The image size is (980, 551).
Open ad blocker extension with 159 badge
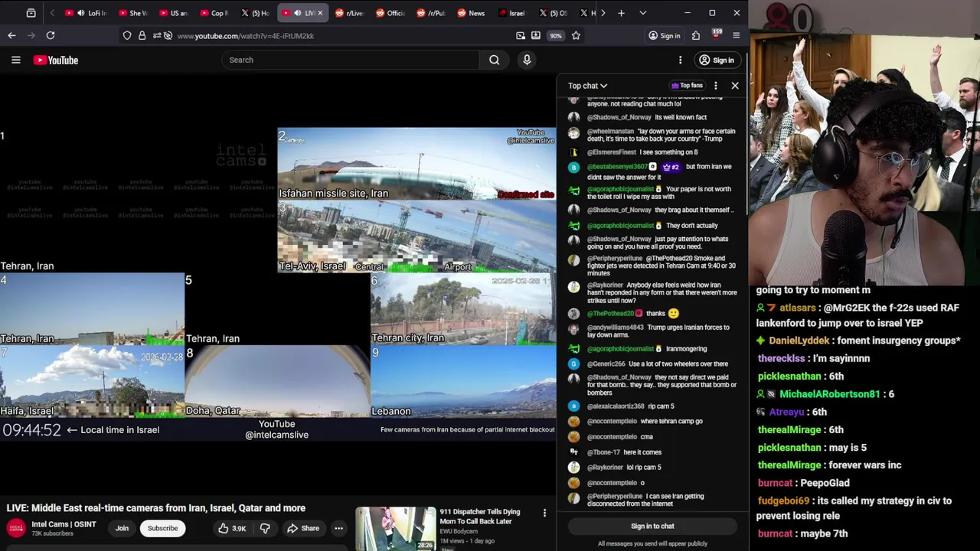click(x=717, y=34)
